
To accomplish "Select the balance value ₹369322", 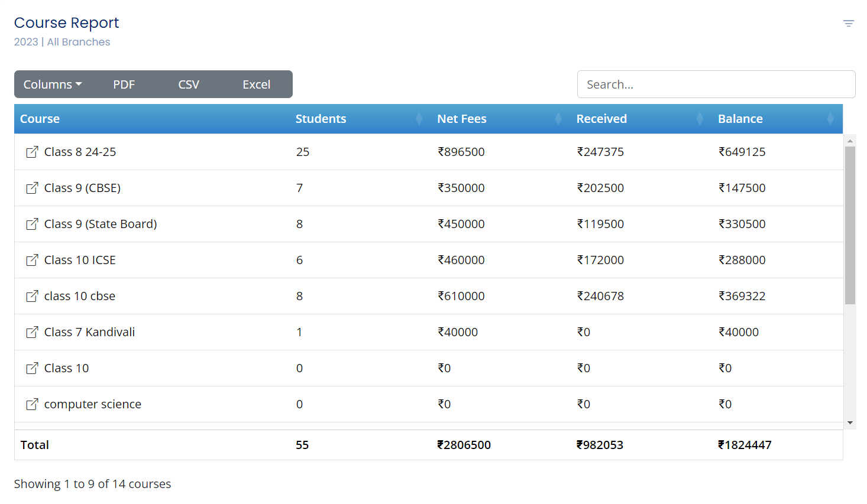I will click(742, 296).
